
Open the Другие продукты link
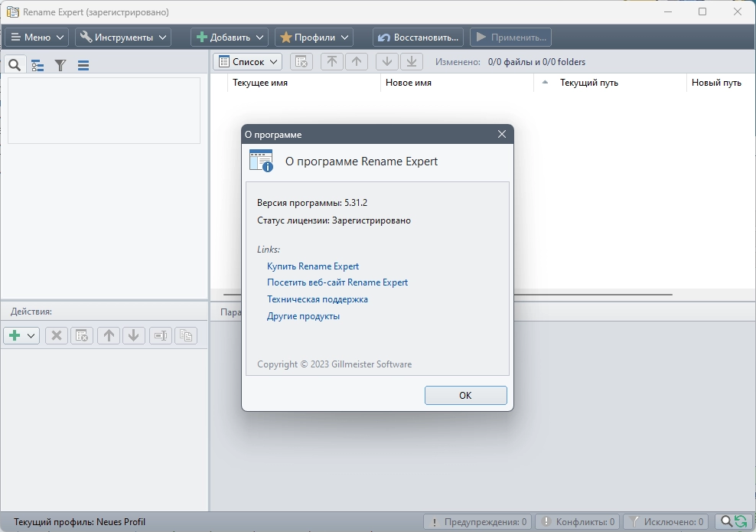303,316
